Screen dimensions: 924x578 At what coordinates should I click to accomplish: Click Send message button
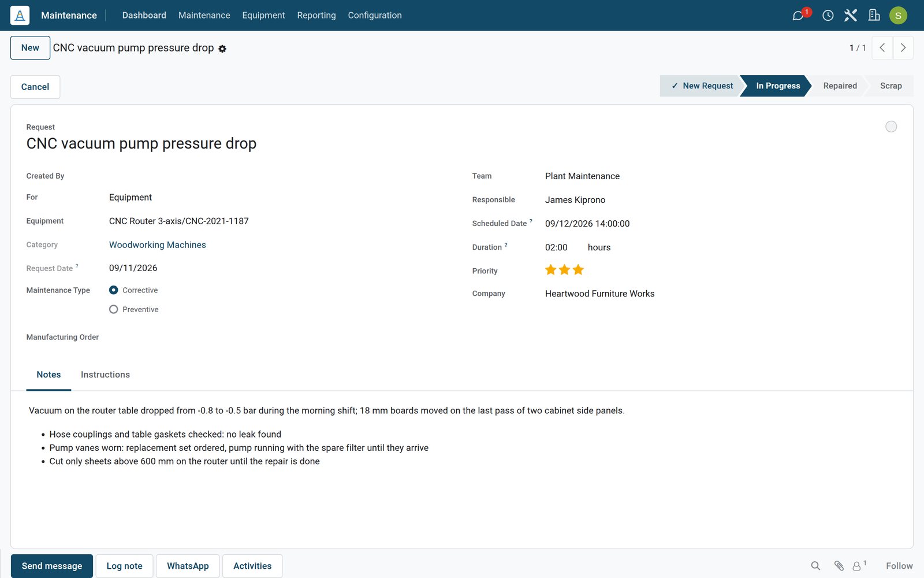tap(52, 566)
